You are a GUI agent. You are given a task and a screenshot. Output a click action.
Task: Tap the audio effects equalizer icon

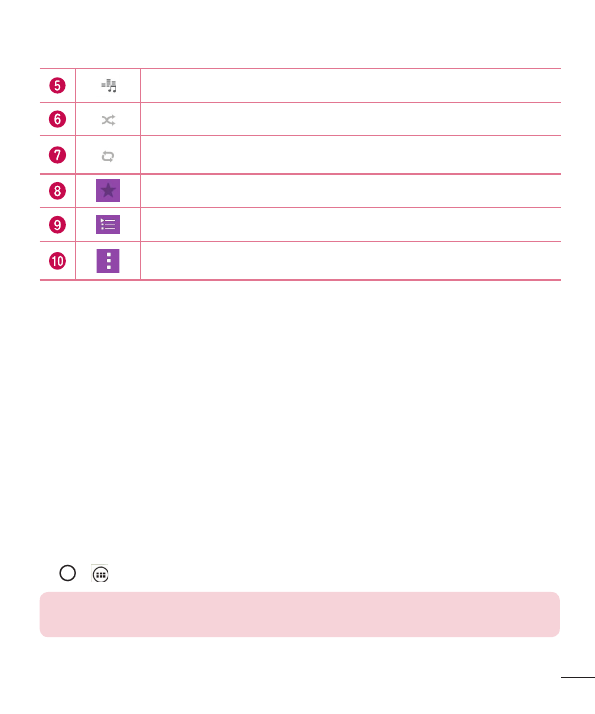point(108,86)
